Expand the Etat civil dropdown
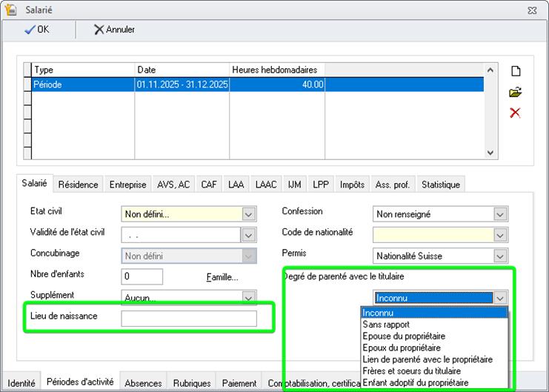This screenshot has width=549, height=392. point(249,214)
